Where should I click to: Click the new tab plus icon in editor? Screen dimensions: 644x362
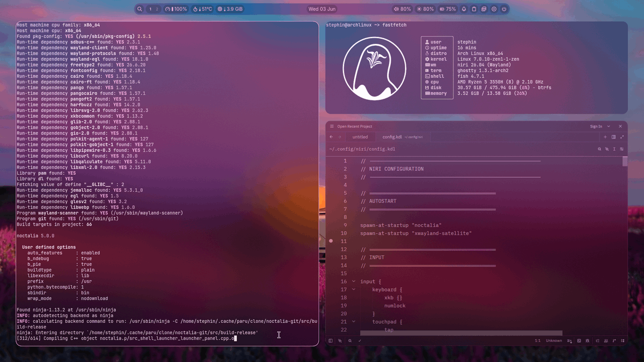pos(605,137)
